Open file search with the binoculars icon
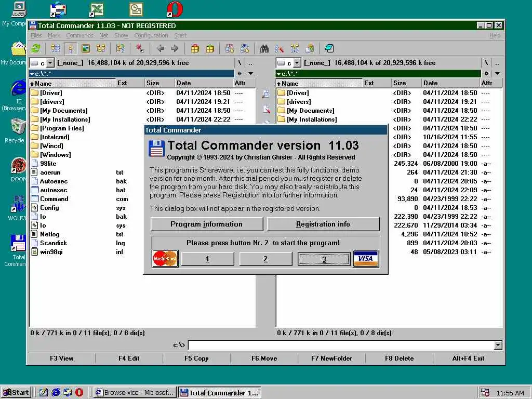Viewport: 532px width, 399px height. click(x=264, y=48)
